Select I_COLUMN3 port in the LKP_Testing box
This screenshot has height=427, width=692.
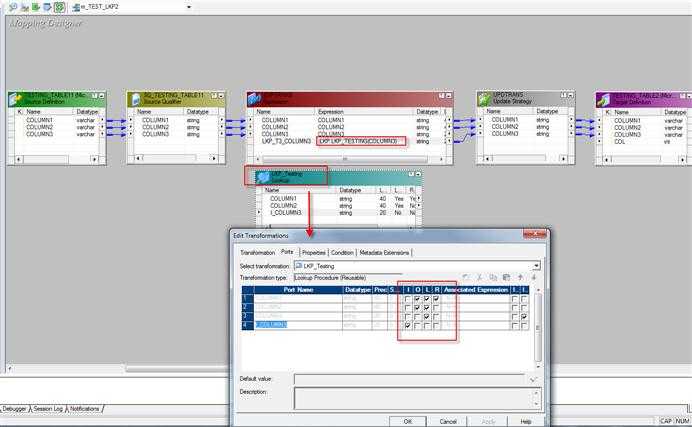point(286,213)
